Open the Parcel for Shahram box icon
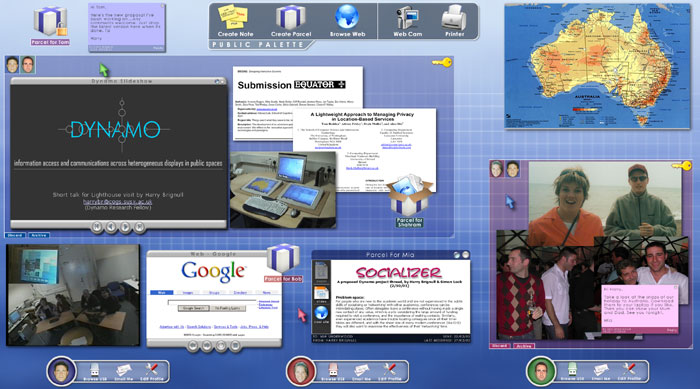700x389 pixels. coord(409,201)
